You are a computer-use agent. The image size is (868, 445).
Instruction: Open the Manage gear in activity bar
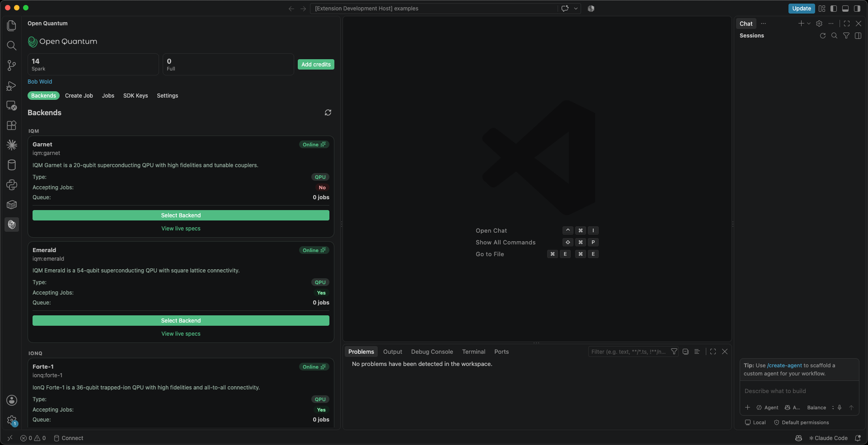[x=11, y=421]
